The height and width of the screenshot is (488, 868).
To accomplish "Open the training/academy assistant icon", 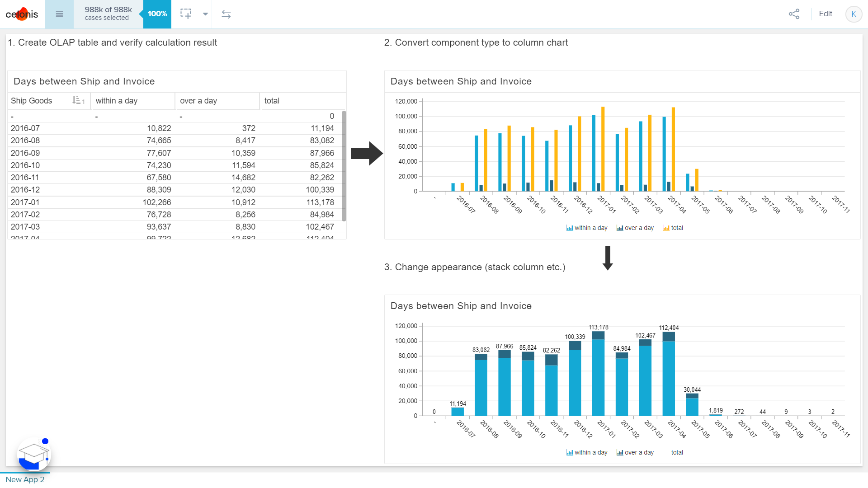I will (x=34, y=455).
